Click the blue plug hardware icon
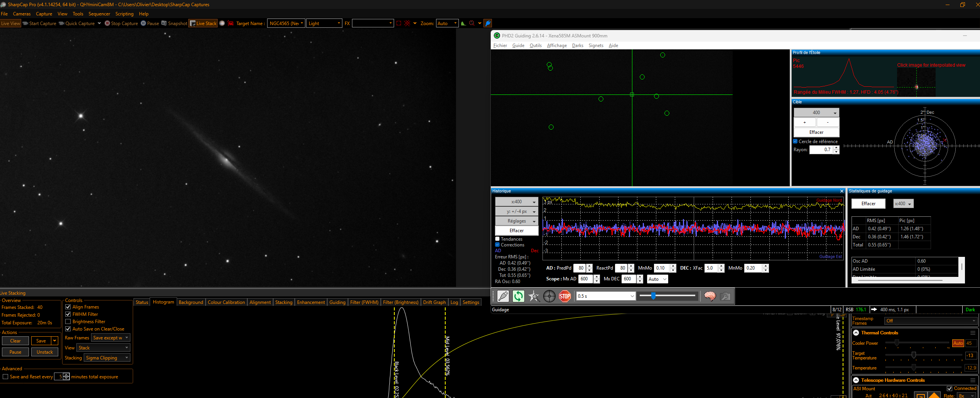This screenshot has height=398, width=980. [488, 23]
